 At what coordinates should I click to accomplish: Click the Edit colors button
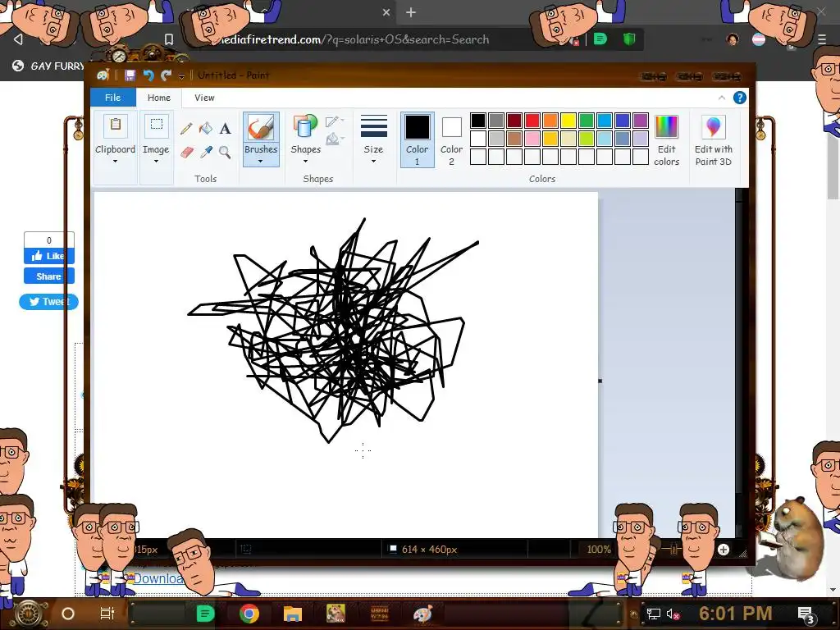click(x=666, y=140)
